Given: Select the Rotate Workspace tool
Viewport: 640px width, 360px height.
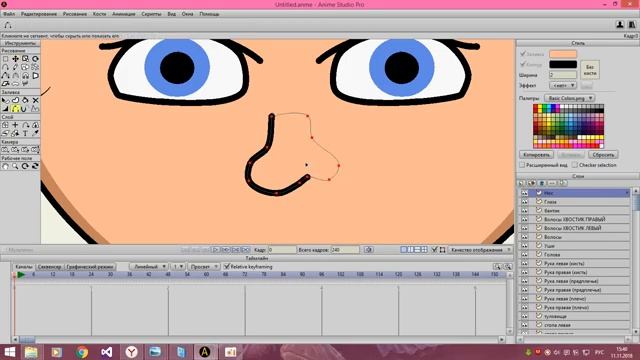Looking at the screenshot, I should click(25, 166).
